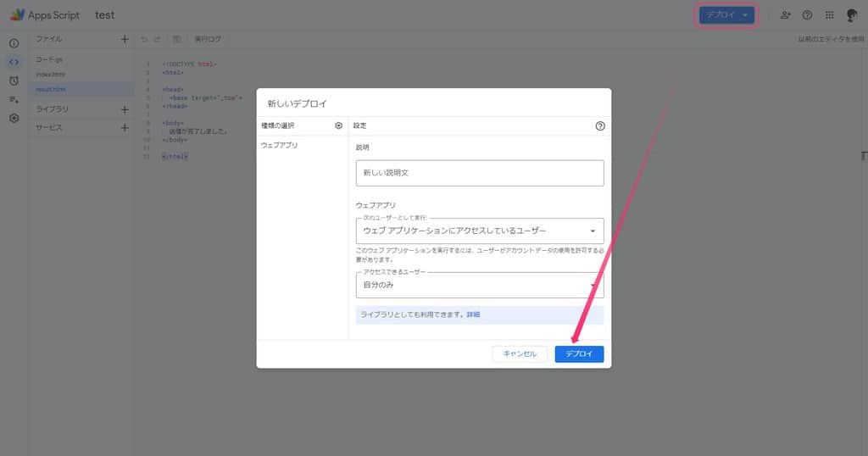Open the Google apps grid icon
The image size is (868, 456).
(x=829, y=15)
